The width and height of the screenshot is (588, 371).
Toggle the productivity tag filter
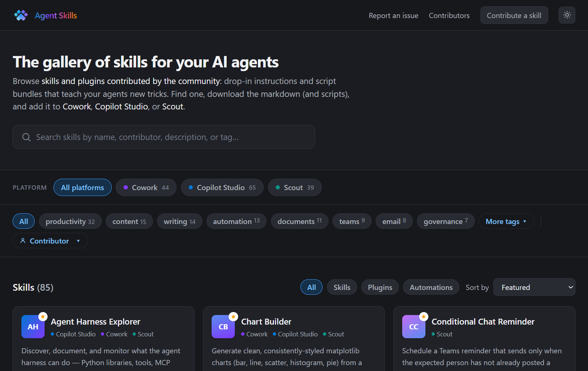tap(70, 221)
